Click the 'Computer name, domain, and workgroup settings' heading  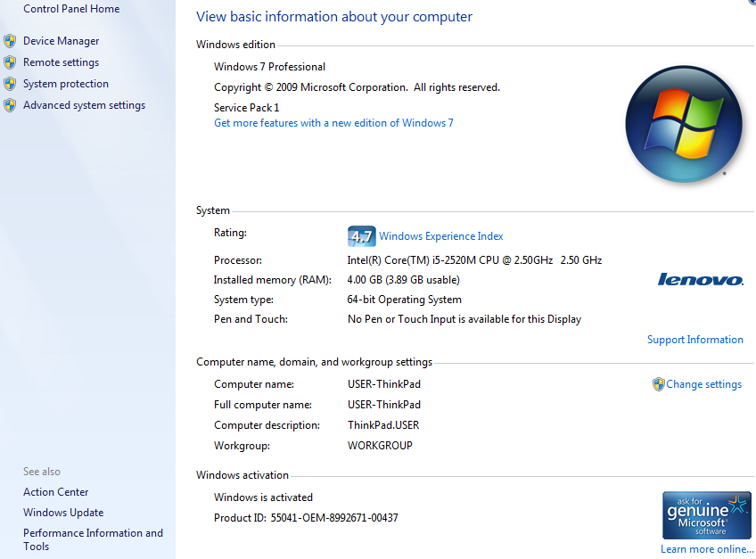tap(315, 362)
